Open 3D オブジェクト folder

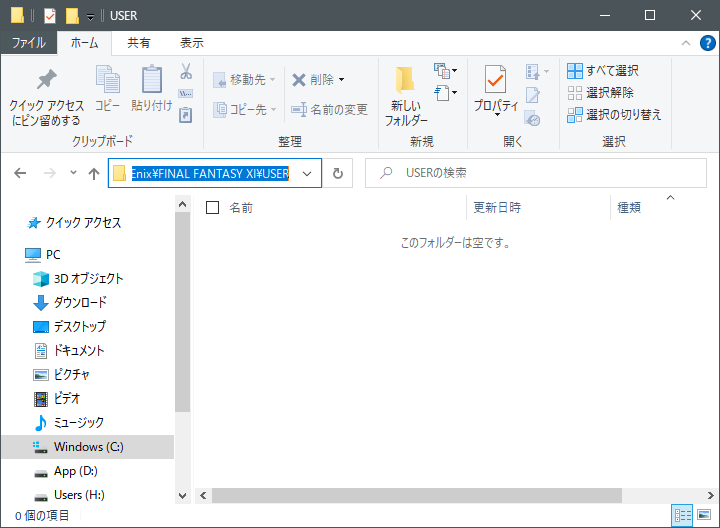click(78, 279)
